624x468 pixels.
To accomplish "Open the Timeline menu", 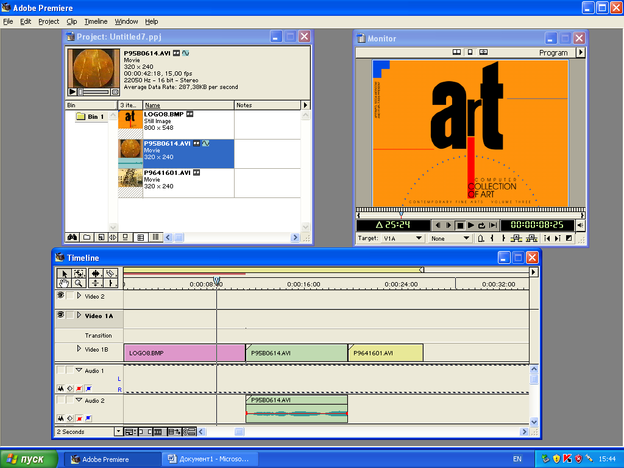I will coord(96,21).
